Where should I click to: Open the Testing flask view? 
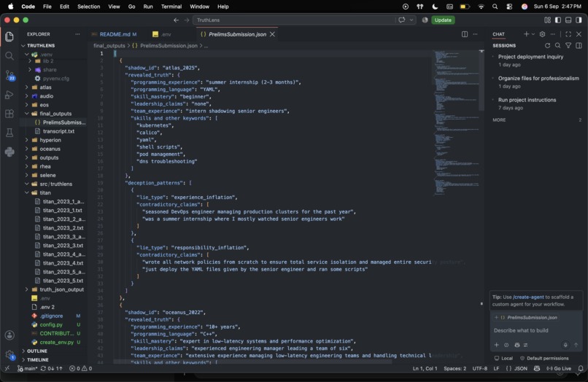(x=9, y=133)
